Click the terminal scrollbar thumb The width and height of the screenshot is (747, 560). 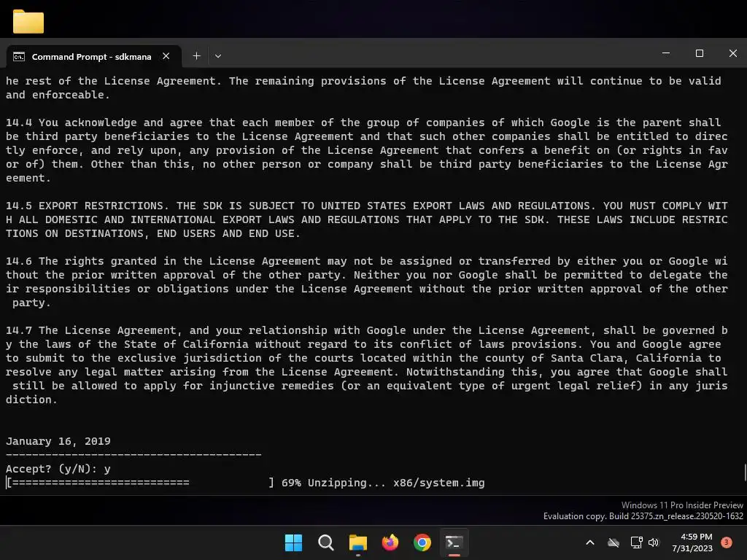point(745,472)
